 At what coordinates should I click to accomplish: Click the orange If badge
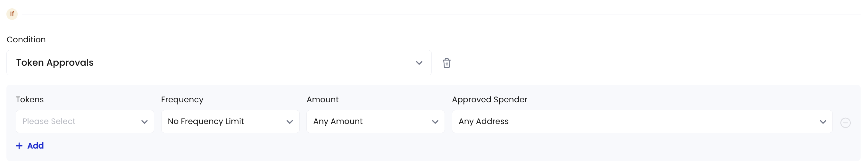point(12,14)
